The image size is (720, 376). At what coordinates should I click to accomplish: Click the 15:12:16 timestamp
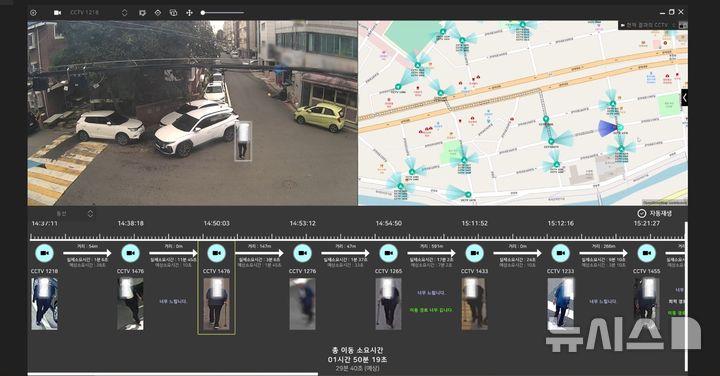pos(561,223)
